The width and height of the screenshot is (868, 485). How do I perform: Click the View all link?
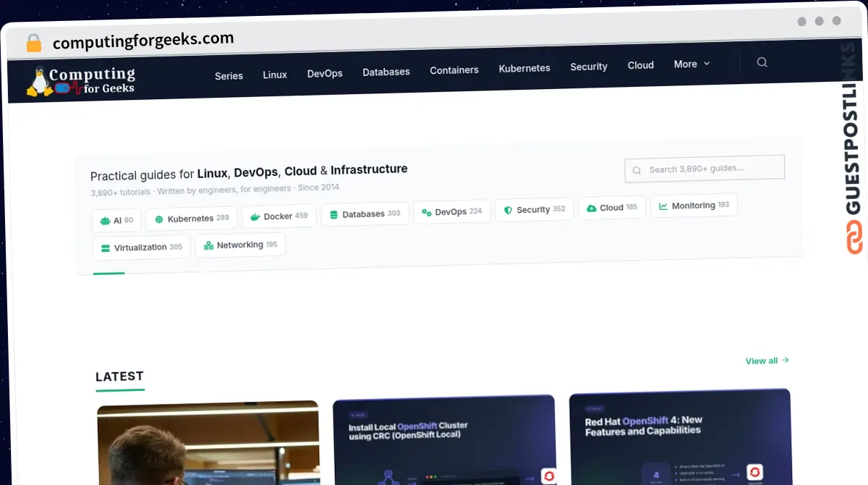pos(767,360)
